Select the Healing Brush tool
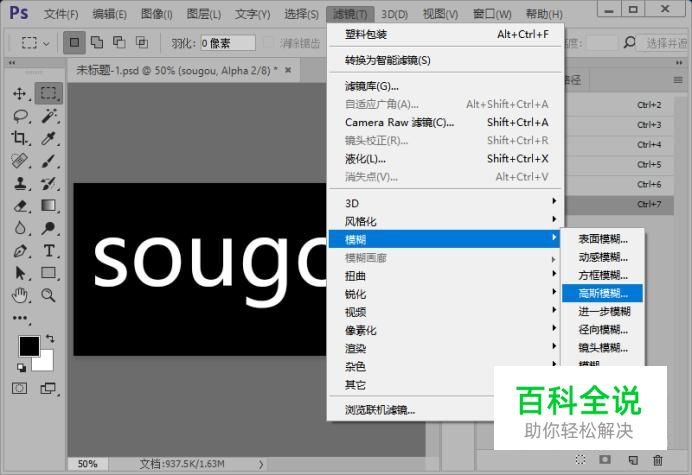The width and height of the screenshot is (692, 475). 19,160
